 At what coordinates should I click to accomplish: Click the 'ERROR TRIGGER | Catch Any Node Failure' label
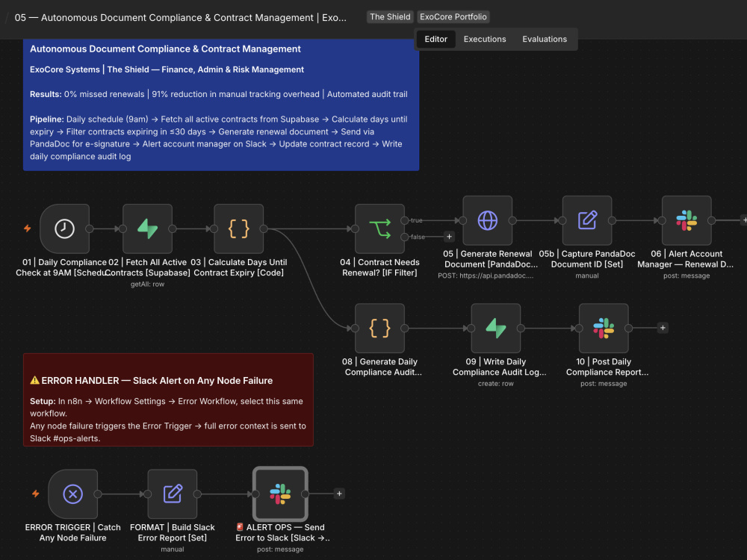[73, 533]
